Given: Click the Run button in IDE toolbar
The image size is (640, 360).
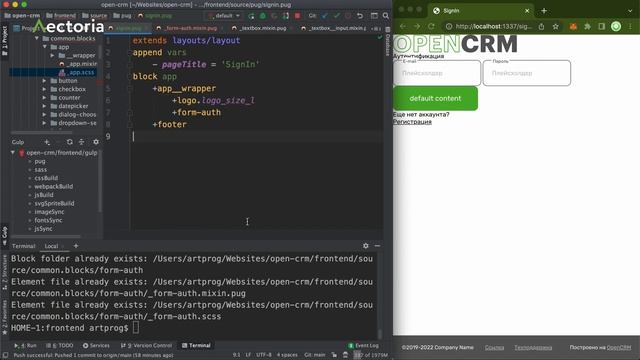Looking at the screenshot, I should coord(251,16).
